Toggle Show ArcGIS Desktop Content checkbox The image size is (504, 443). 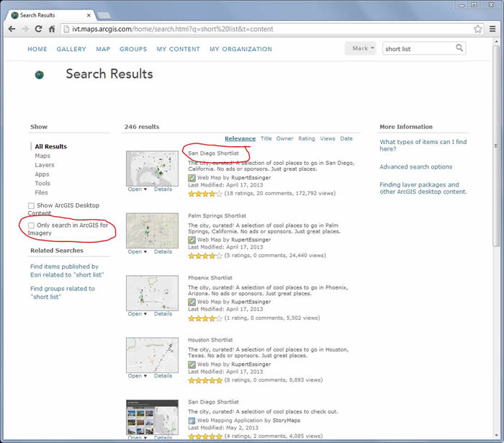(x=31, y=206)
